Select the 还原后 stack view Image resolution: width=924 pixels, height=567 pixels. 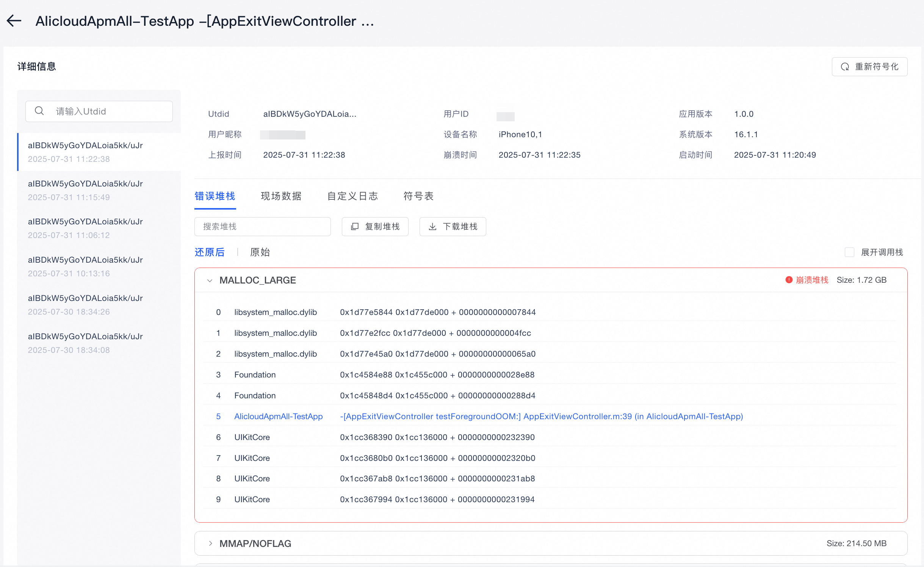coord(210,252)
